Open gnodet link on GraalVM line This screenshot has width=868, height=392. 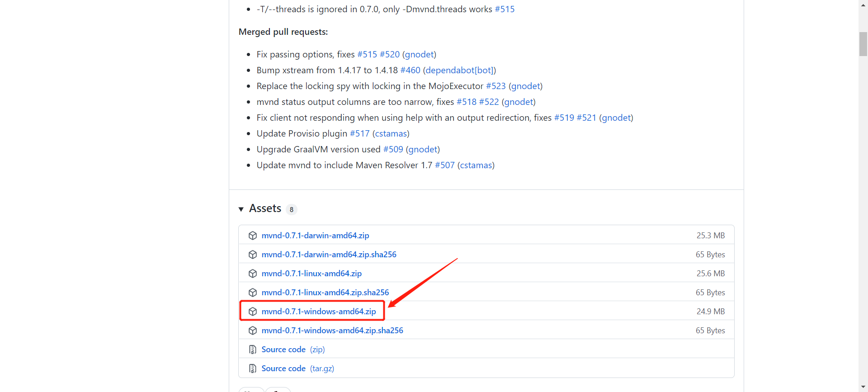point(423,149)
